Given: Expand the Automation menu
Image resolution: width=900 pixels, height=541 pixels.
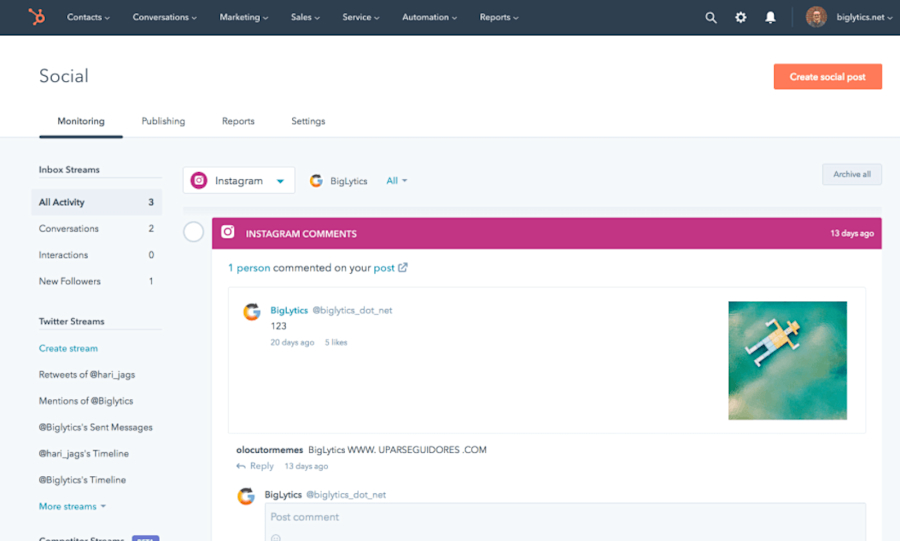Looking at the screenshot, I should pyautogui.click(x=430, y=17).
